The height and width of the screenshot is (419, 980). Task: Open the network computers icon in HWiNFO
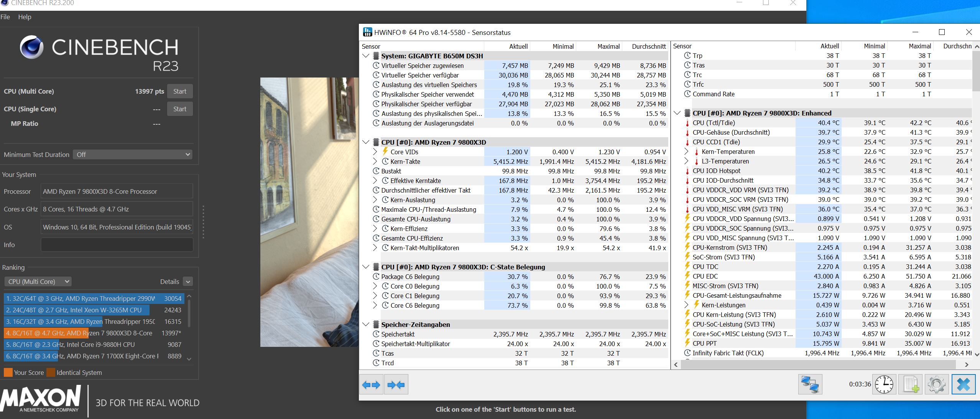pyautogui.click(x=810, y=384)
